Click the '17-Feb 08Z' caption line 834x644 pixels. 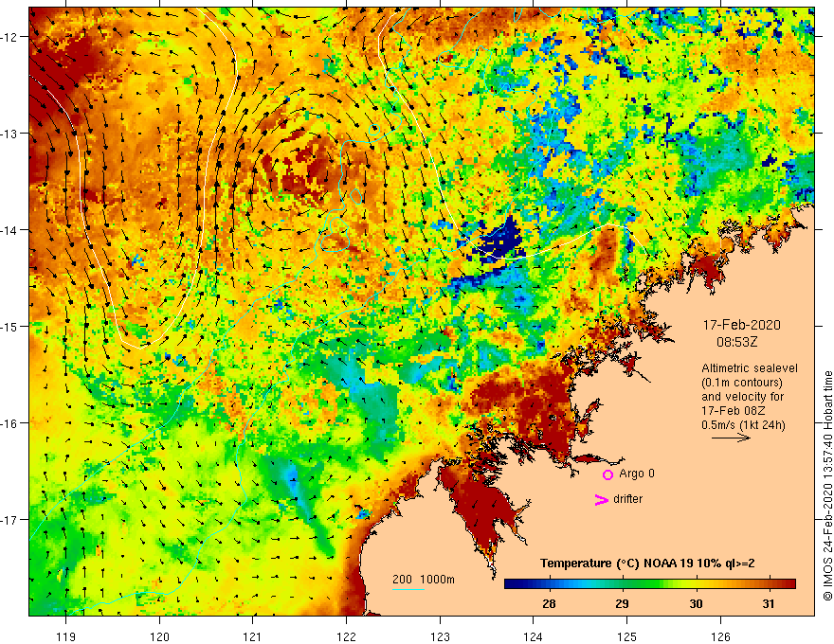734,411
